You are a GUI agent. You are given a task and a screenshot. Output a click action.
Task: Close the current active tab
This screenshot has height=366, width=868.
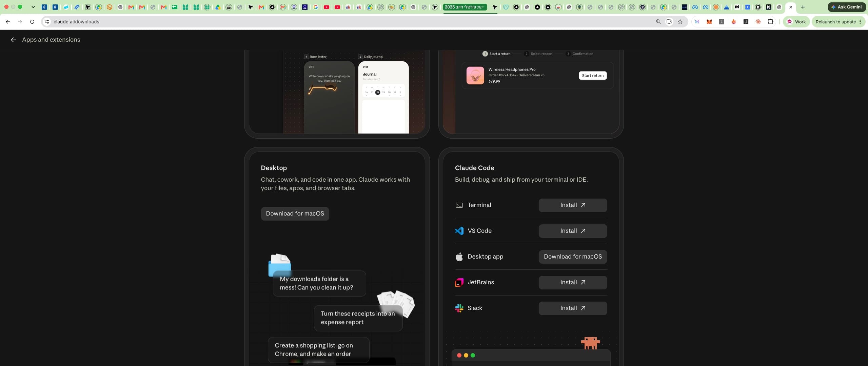790,7
